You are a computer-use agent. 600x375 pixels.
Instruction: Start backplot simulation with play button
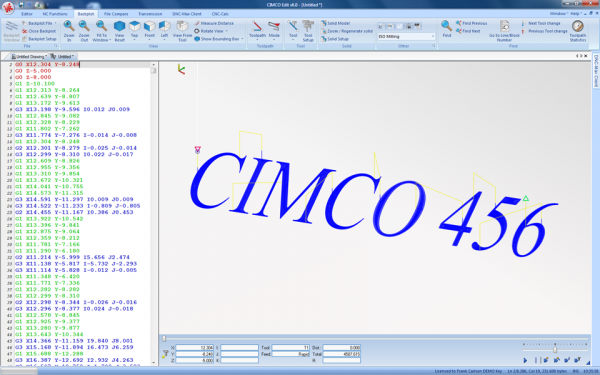[525, 360]
